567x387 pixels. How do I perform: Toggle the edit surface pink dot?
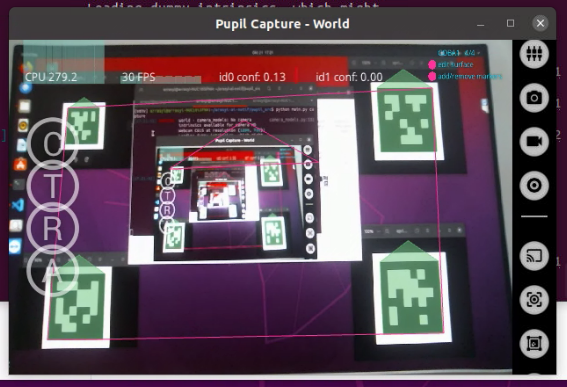click(432, 65)
